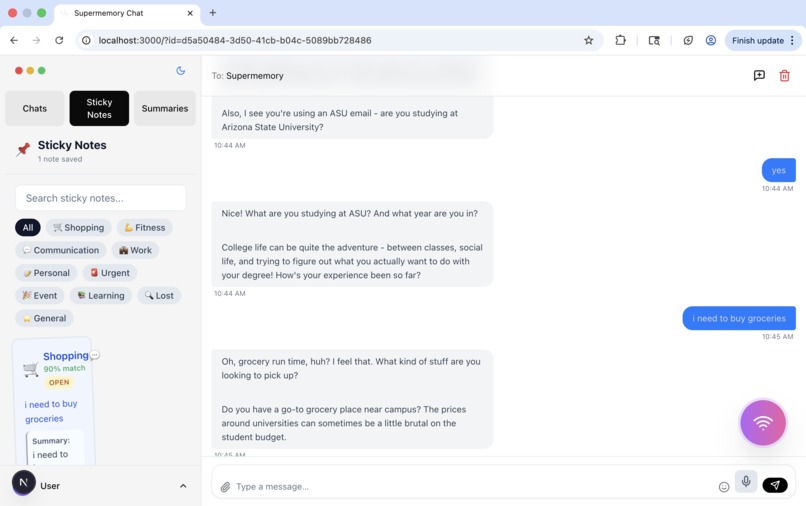Open the purple wifi floating button
Screen dimensions: 806x506
pos(763,423)
